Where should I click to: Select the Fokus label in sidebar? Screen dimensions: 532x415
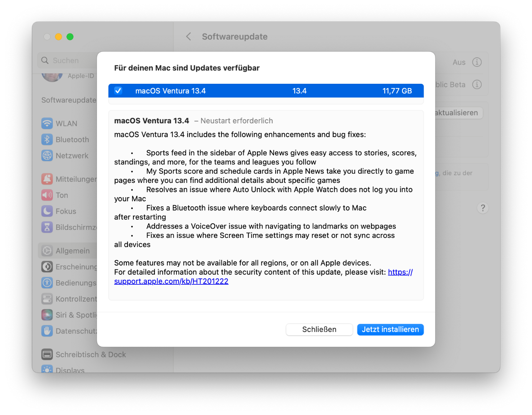66,212
